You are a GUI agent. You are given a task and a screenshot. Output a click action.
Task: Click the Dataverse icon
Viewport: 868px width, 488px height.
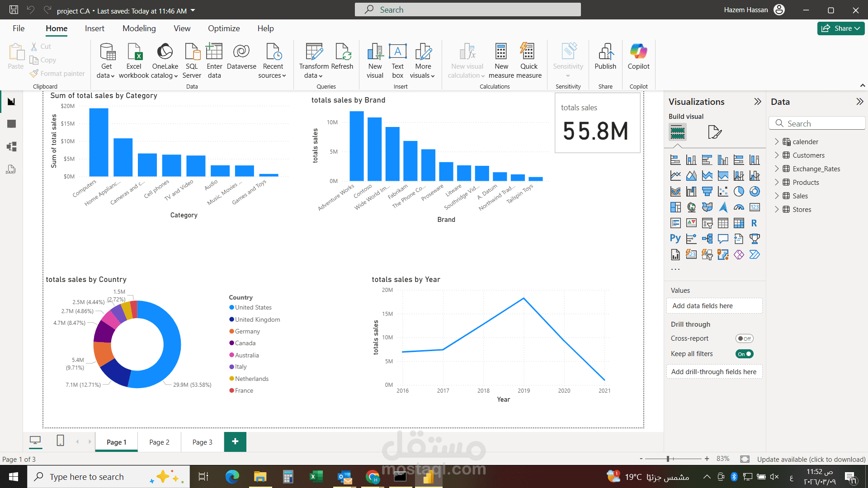(241, 52)
